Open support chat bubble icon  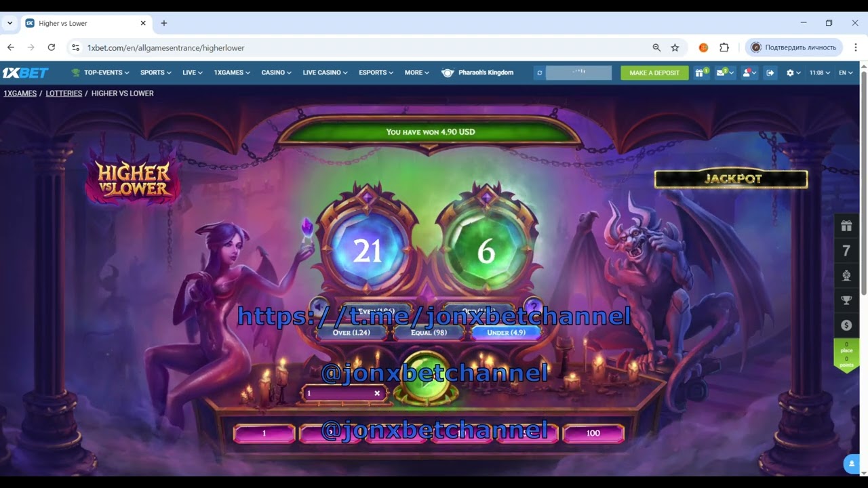tap(852, 464)
